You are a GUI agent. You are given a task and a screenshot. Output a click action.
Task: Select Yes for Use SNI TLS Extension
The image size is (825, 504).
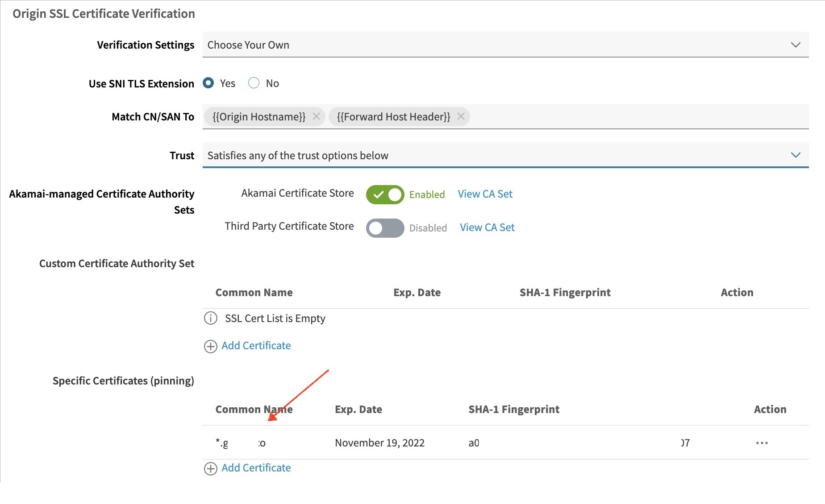208,83
